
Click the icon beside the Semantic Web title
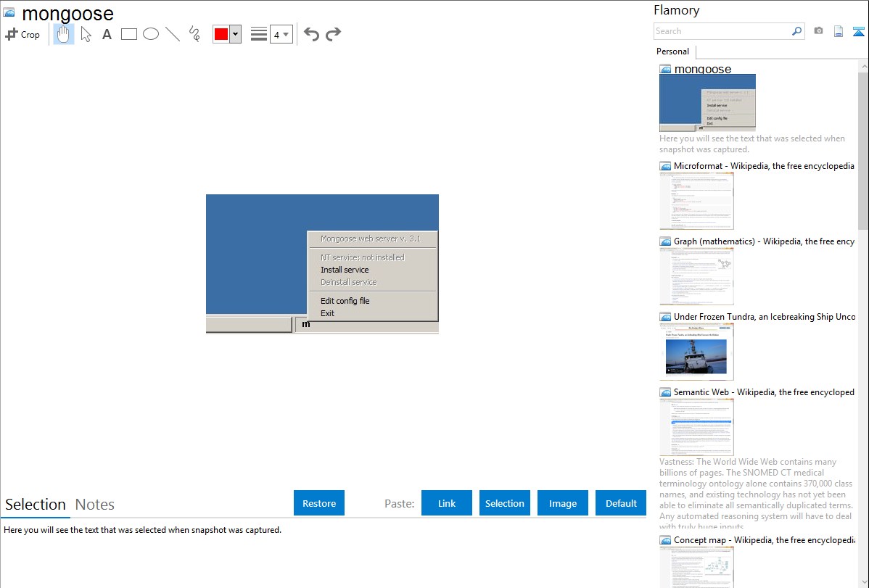point(665,392)
